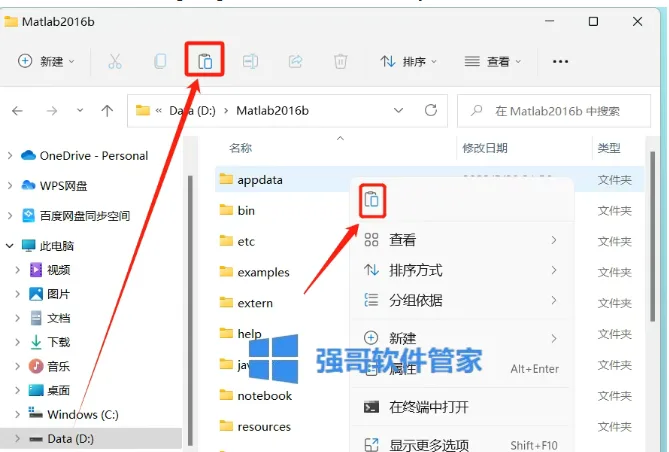
Task: Open the appdata folder icon
Action: point(226,179)
